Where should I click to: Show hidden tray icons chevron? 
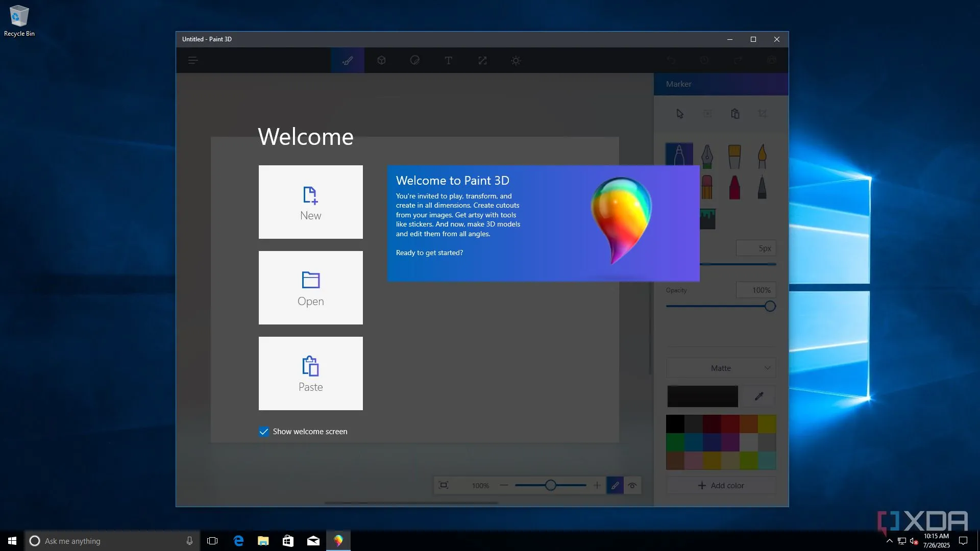[890, 541]
